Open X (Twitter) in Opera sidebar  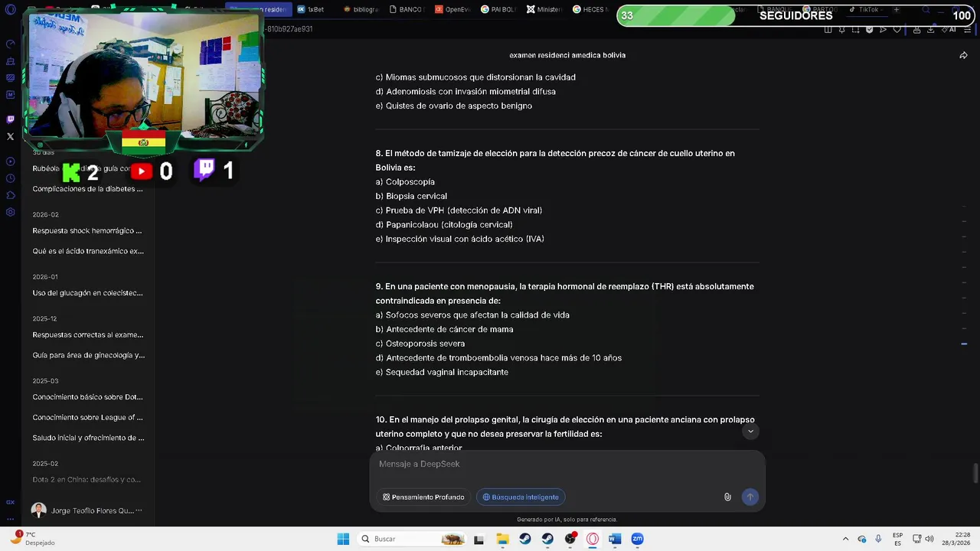pos(10,137)
